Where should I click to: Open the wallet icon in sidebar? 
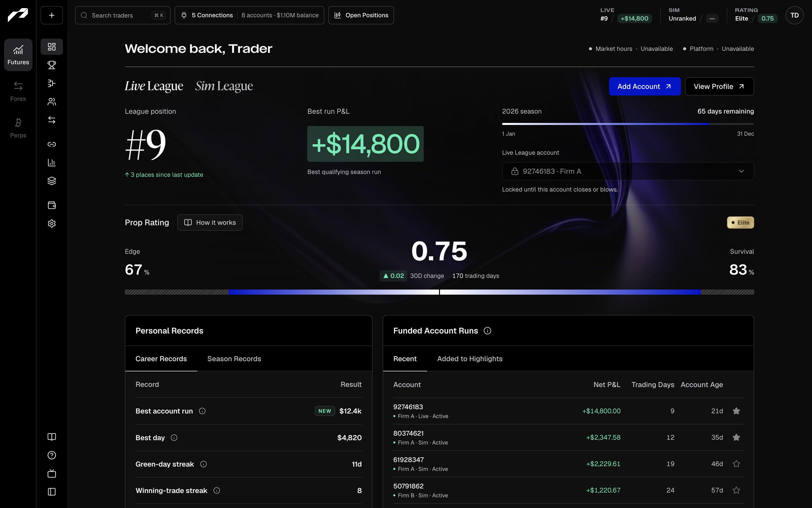(52, 205)
